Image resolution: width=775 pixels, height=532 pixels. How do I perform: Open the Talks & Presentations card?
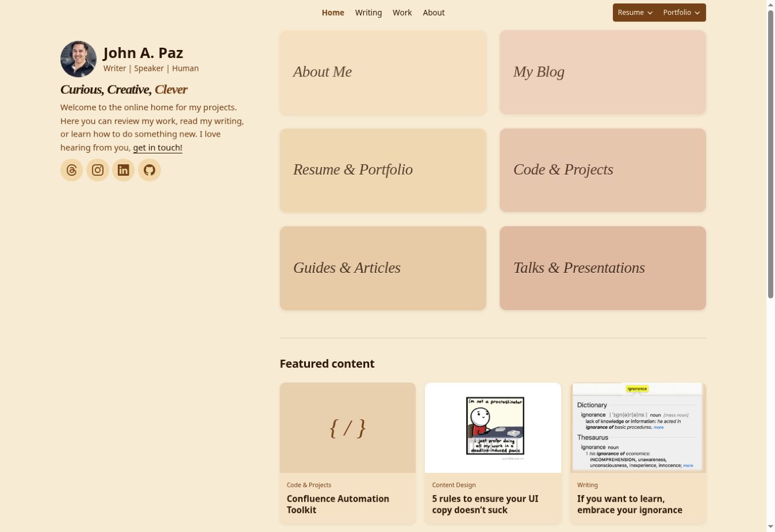pos(603,268)
